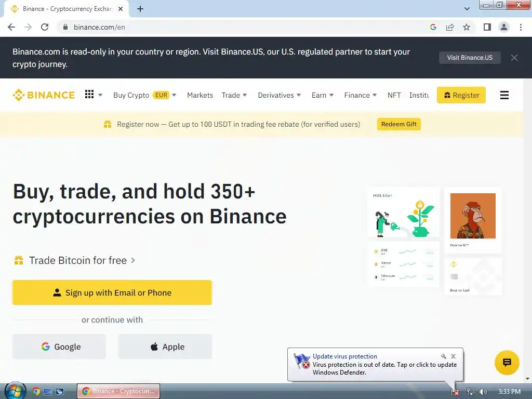Image resolution: width=532 pixels, height=399 pixels.
Task: Open the HODL & Earn illustration card
Action: coord(403,214)
